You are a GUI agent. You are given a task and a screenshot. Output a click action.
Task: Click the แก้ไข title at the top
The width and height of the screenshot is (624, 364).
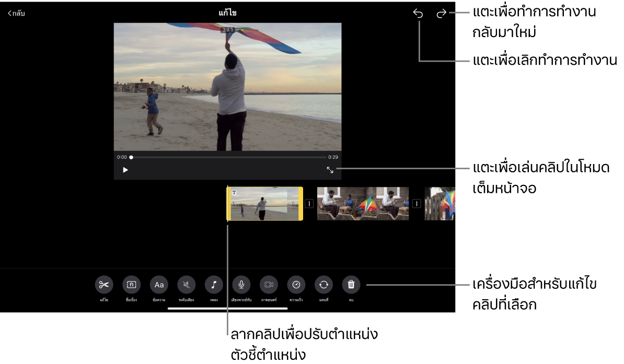pyautogui.click(x=228, y=13)
